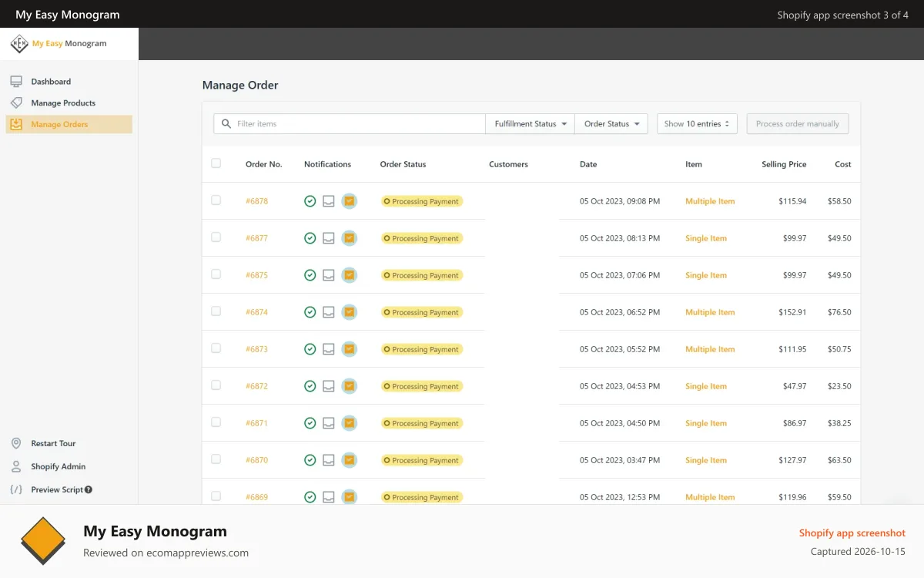Click the Restart Tour pin icon

coord(16,443)
